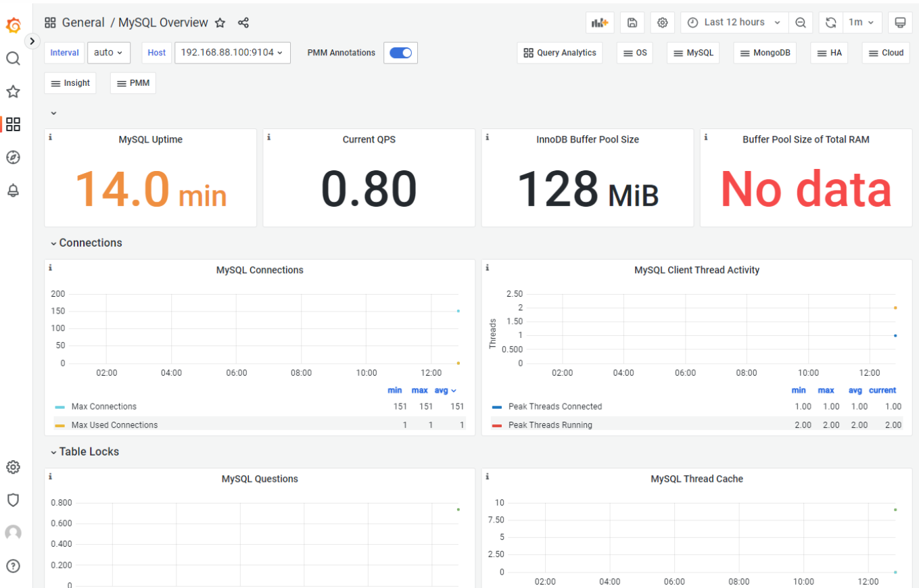Viewport: 919px width, 588px height.
Task: Sort legend by avg column
Action: (x=444, y=391)
